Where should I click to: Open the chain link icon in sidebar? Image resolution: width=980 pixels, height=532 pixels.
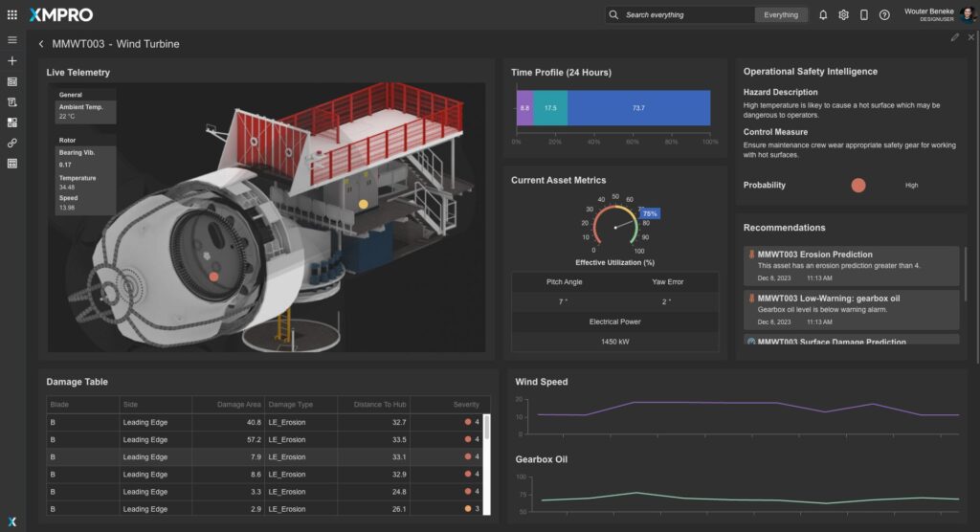tap(12, 143)
